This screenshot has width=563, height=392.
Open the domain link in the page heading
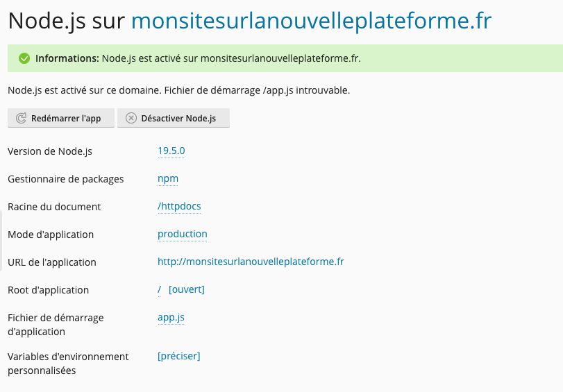311,20
